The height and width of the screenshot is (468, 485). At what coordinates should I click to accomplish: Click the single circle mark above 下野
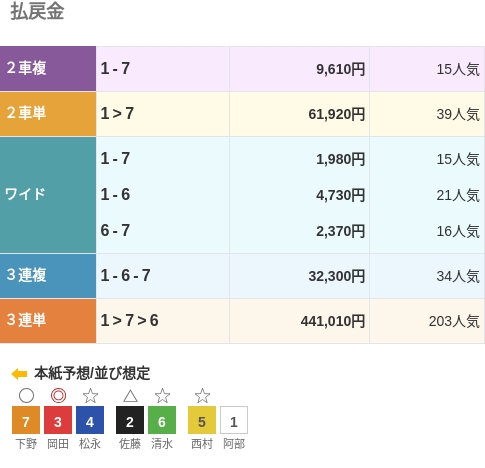pos(26,396)
